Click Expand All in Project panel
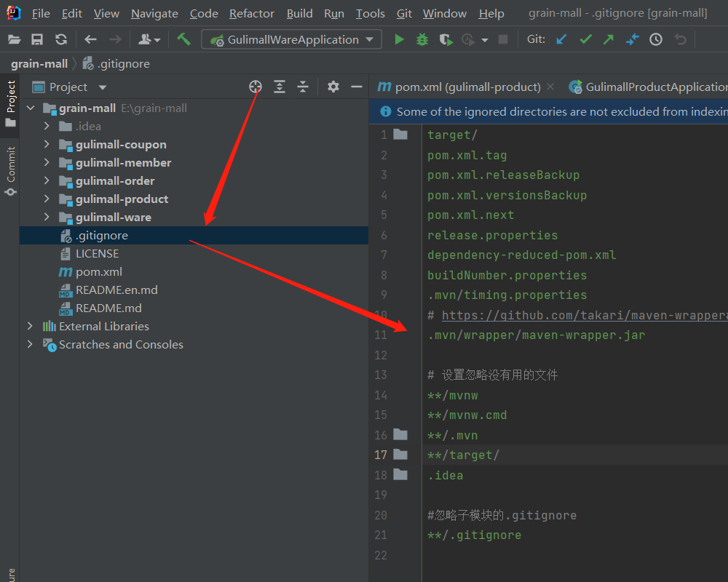The width and height of the screenshot is (728, 582). point(280,87)
